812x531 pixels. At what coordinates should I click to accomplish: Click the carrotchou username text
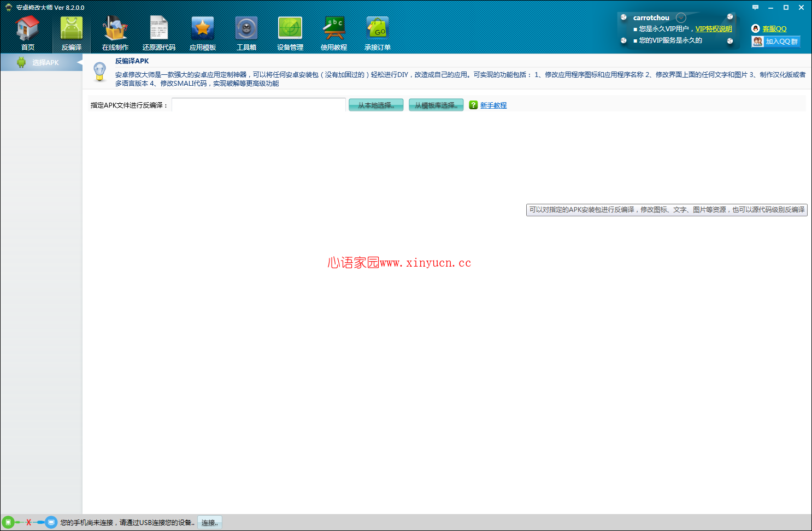coord(651,18)
